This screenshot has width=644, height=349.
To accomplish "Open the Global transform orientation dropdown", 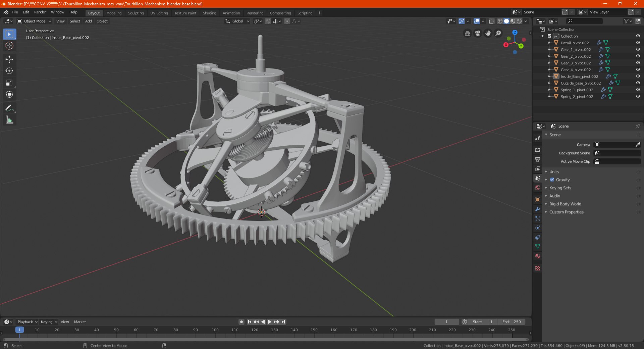I will 237,21.
